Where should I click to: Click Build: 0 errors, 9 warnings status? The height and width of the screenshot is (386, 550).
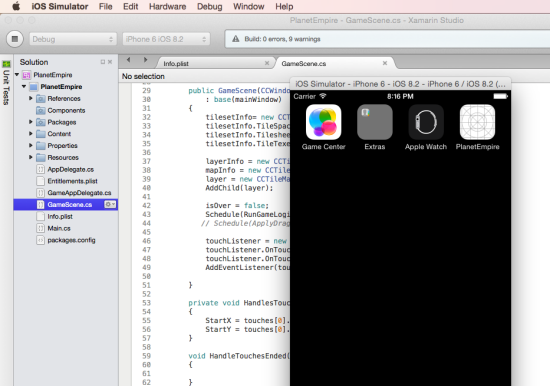(282, 39)
